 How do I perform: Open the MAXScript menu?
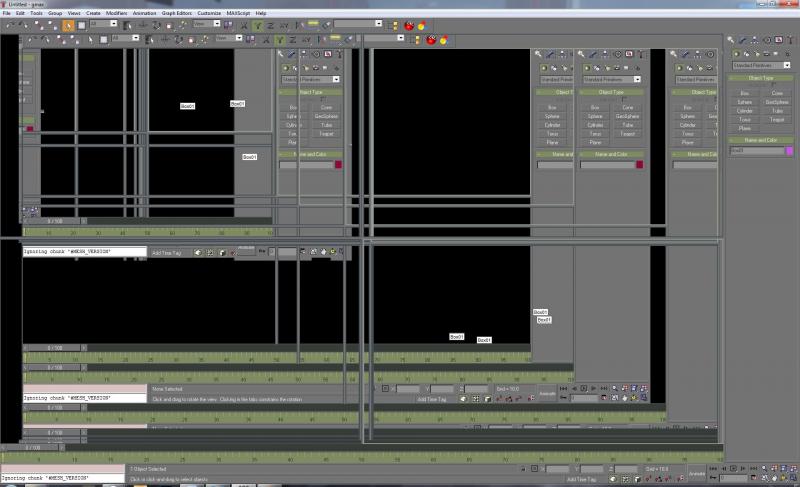click(238, 13)
